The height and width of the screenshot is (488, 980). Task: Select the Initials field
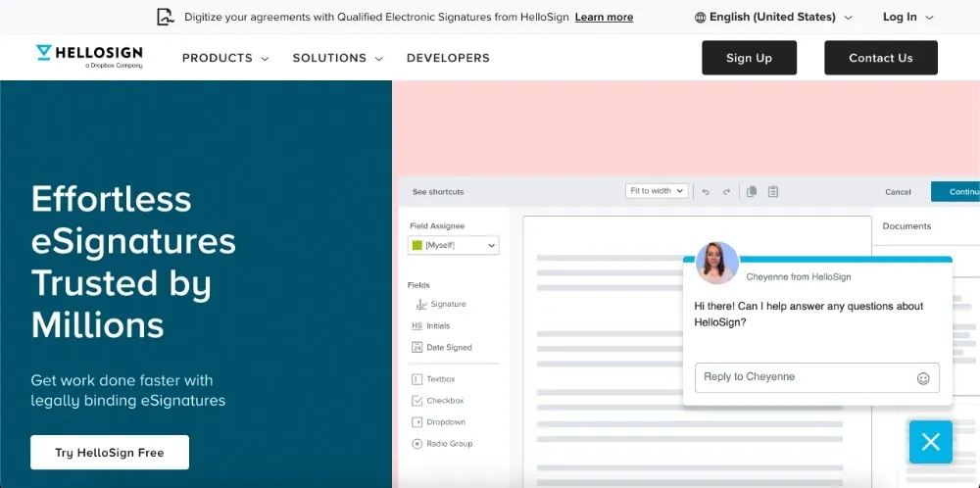point(430,325)
